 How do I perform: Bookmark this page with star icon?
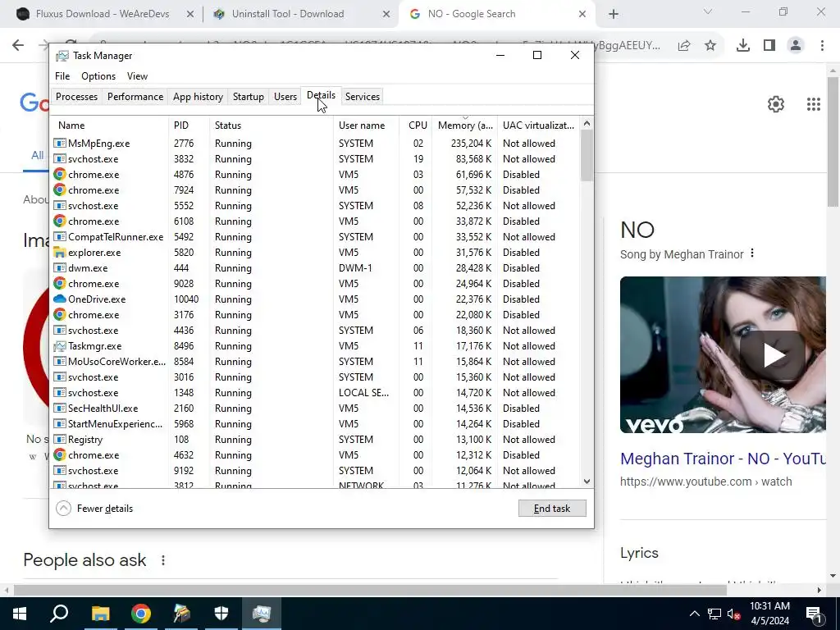pyautogui.click(x=710, y=46)
